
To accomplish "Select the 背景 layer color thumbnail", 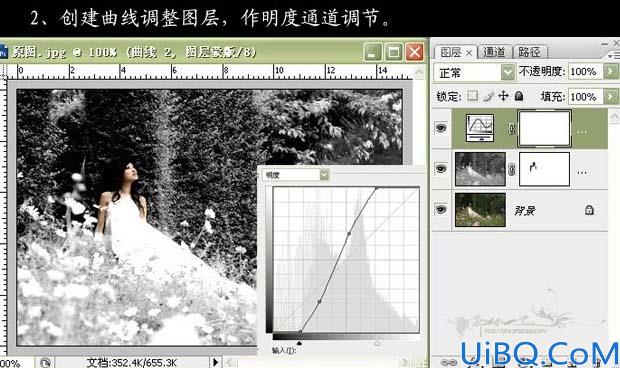I will (x=480, y=210).
